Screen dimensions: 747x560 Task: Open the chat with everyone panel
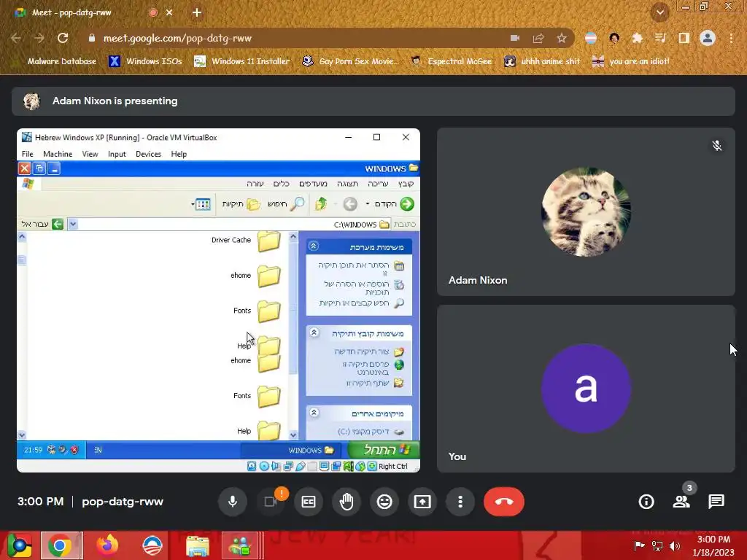716,502
